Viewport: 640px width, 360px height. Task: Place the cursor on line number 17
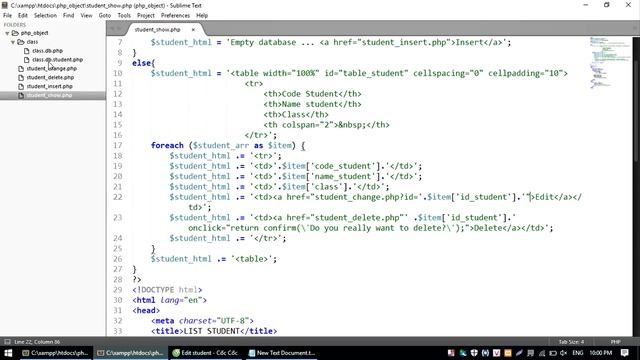pyautogui.click(x=118, y=146)
